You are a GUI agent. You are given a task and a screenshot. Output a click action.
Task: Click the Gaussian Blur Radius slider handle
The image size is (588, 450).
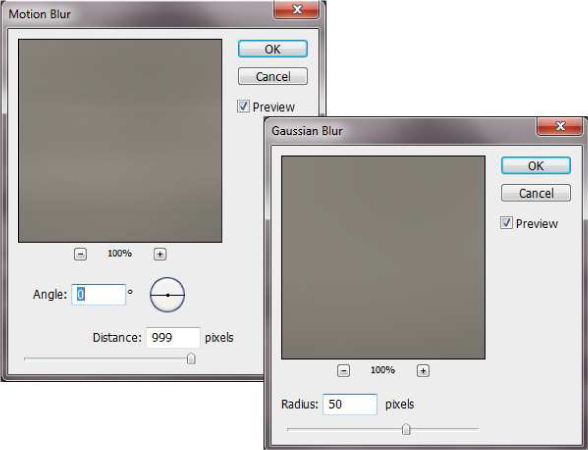coord(406,429)
